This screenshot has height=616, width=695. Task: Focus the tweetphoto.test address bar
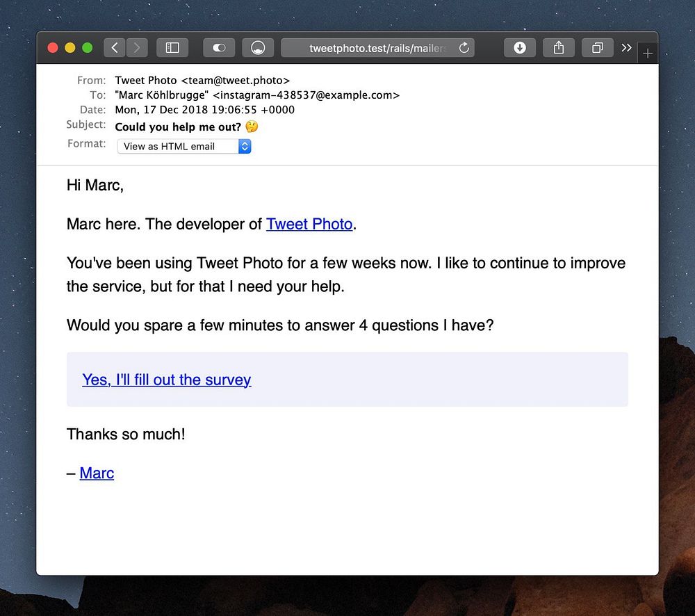(377, 48)
